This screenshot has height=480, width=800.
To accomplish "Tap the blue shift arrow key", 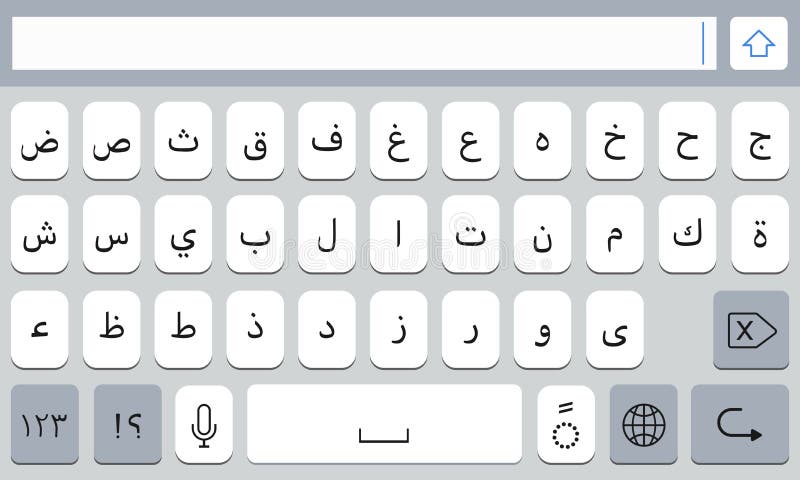I will tap(759, 43).
